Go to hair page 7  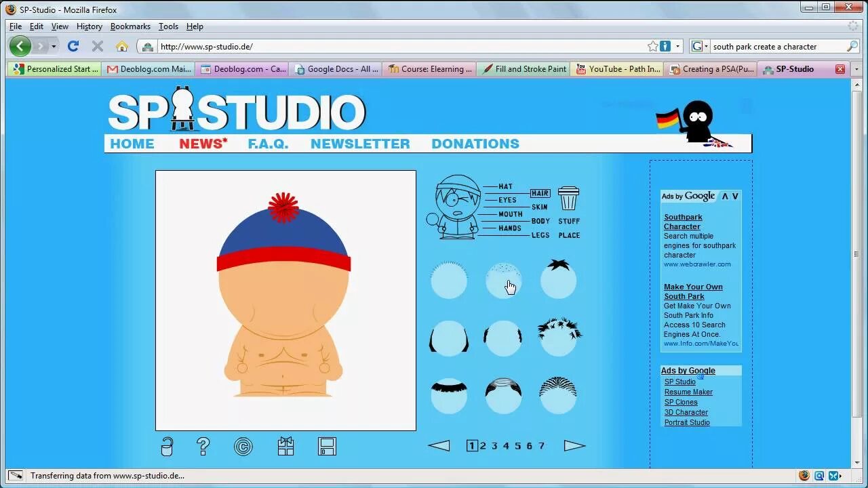click(541, 445)
